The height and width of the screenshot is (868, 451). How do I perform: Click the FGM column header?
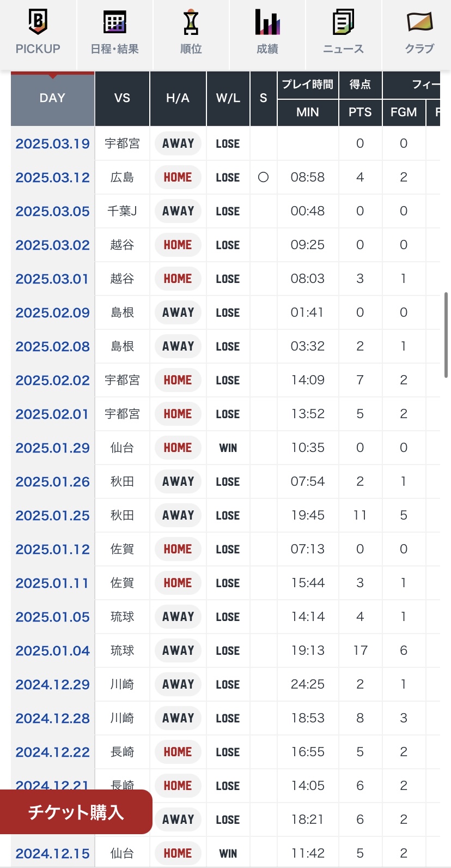pyautogui.click(x=404, y=112)
